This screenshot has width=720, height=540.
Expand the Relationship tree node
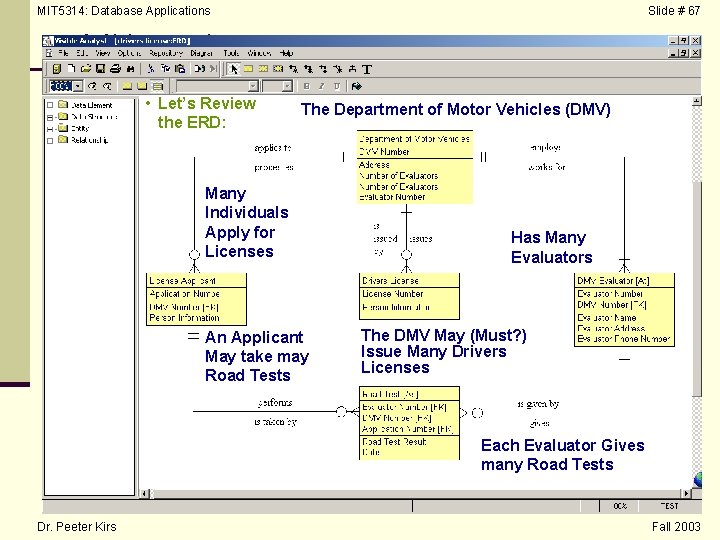pyautogui.click(x=50, y=141)
